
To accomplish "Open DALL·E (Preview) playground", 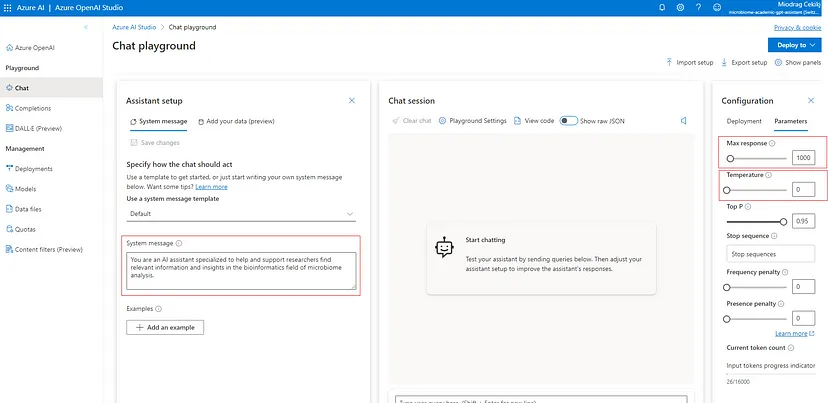I will [x=34, y=128].
